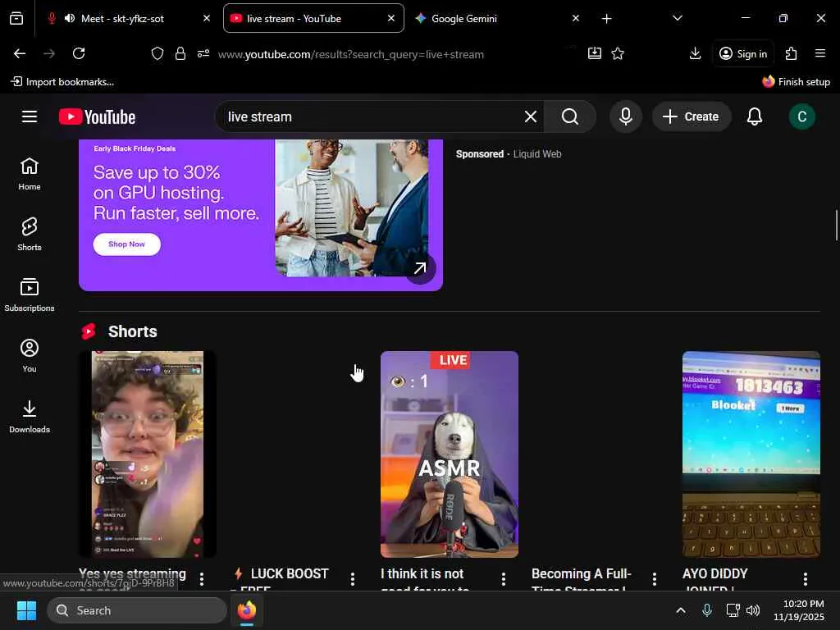Open options for Becoming A Full-Time short
The width and height of the screenshot is (840, 630).
(654, 579)
